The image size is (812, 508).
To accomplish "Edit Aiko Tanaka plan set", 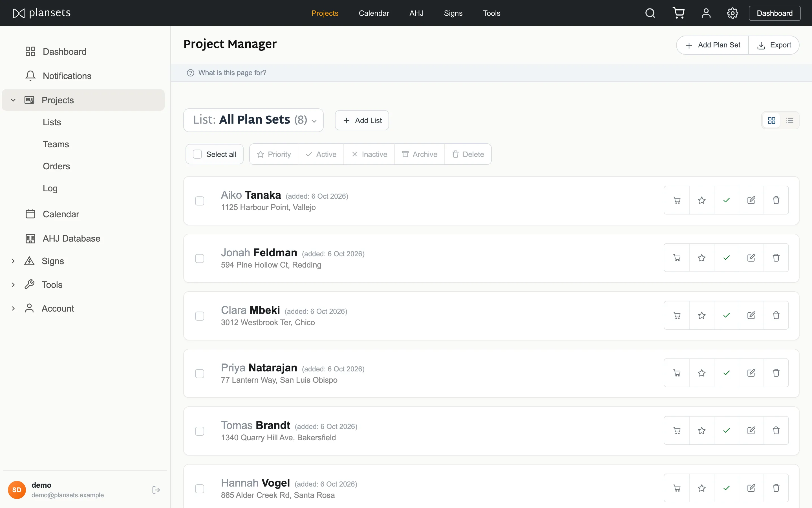I will point(751,200).
